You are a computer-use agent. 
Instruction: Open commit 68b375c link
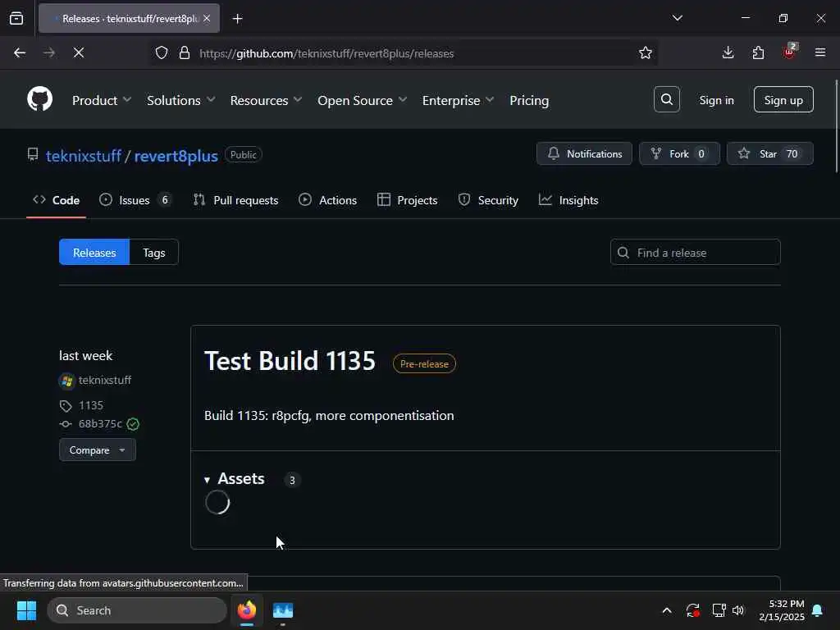pyautogui.click(x=100, y=424)
